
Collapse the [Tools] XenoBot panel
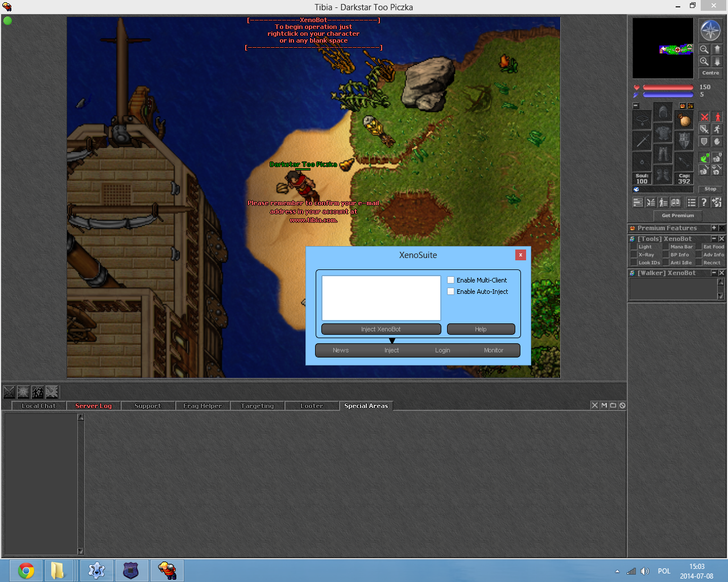point(714,239)
